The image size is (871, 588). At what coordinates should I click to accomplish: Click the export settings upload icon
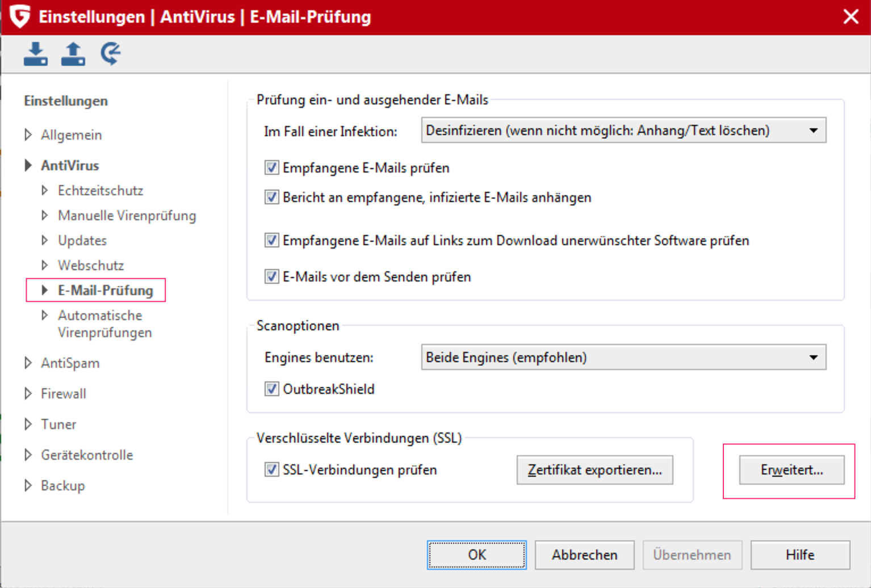pos(73,54)
